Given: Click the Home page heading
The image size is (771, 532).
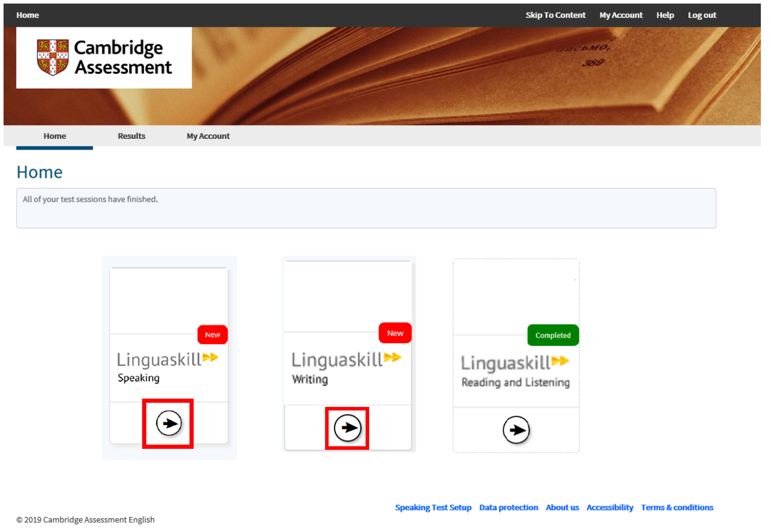Looking at the screenshot, I should point(40,172).
